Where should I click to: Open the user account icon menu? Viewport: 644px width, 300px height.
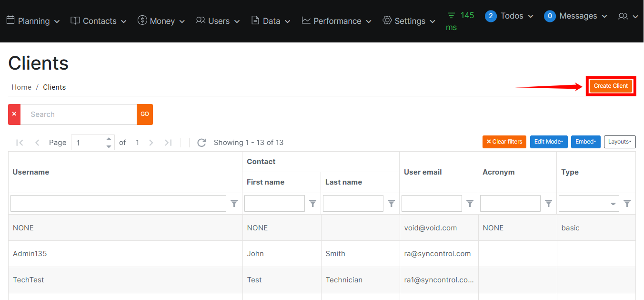point(627,16)
